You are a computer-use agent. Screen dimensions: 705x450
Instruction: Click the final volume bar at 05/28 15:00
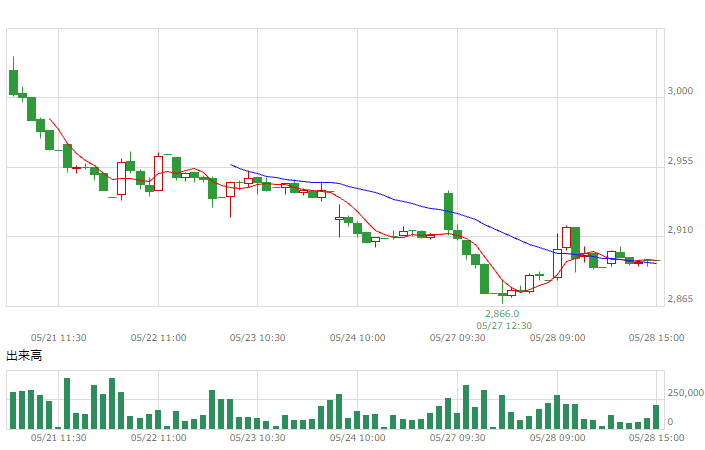pyautogui.click(x=656, y=417)
